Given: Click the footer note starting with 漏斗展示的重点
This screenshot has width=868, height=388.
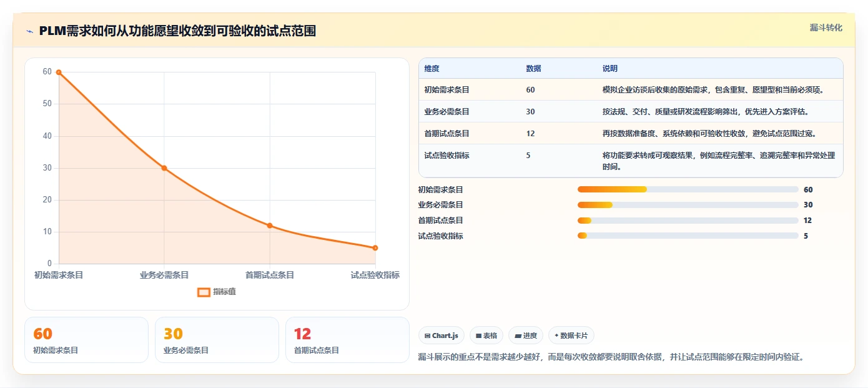Looking at the screenshot, I should coord(611,357).
